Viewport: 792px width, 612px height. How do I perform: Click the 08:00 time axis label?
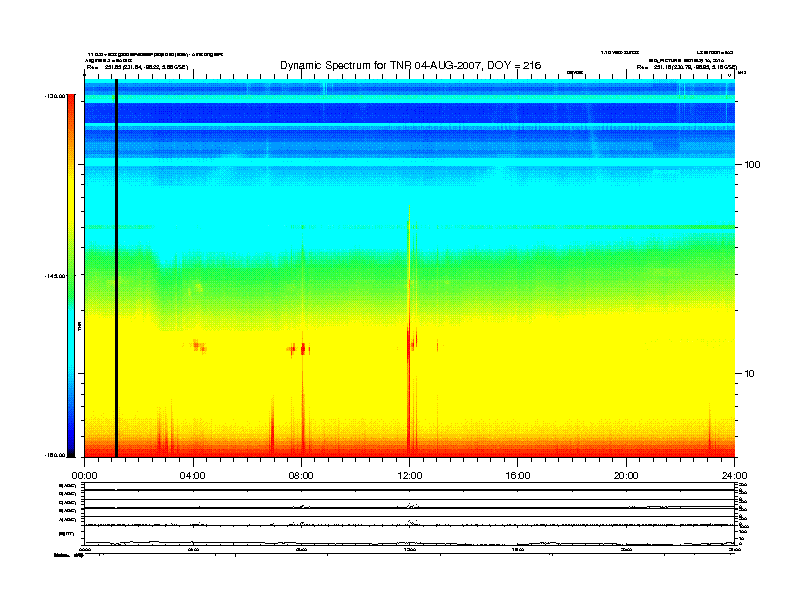point(301,476)
